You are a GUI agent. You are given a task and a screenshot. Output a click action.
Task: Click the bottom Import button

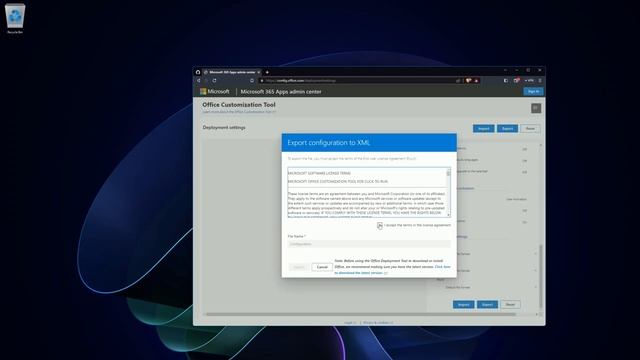click(x=464, y=304)
